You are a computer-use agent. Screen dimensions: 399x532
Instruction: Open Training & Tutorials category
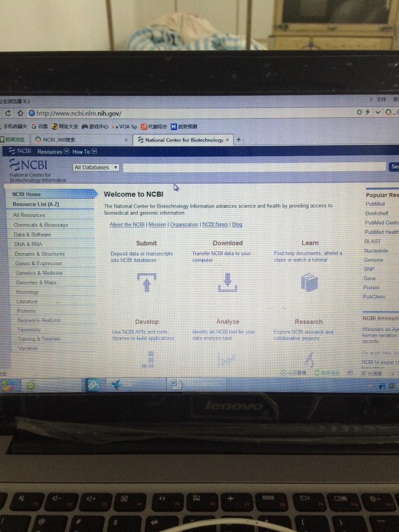click(x=39, y=339)
